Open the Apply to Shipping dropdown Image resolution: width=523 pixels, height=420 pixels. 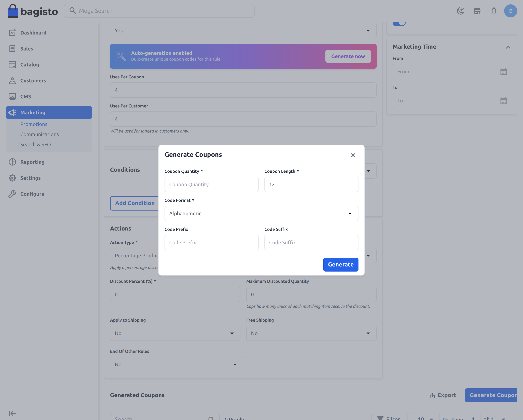pyautogui.click(x=175, y=333)
